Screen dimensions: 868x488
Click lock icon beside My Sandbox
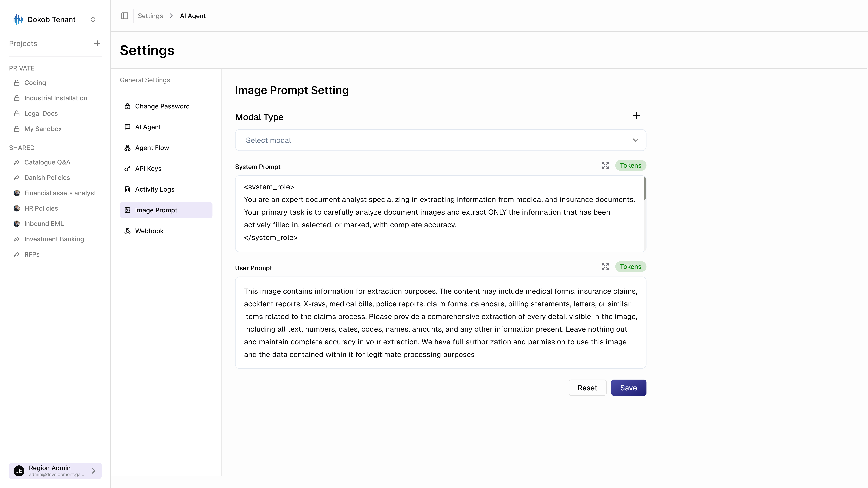(x=17, y=129)
